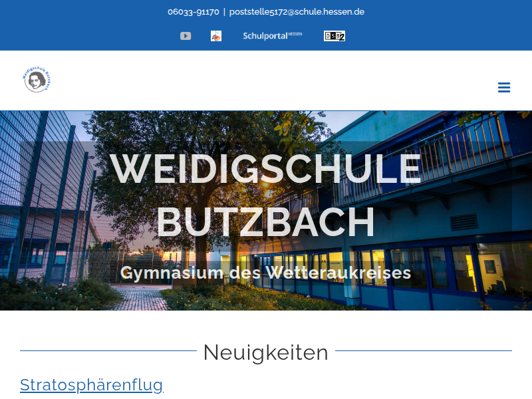Image resolution: width=532 pixels, height=399 pixels.
Task: Click the Weidigschule Butzbach logo
Action: click(x=37, y=80)
